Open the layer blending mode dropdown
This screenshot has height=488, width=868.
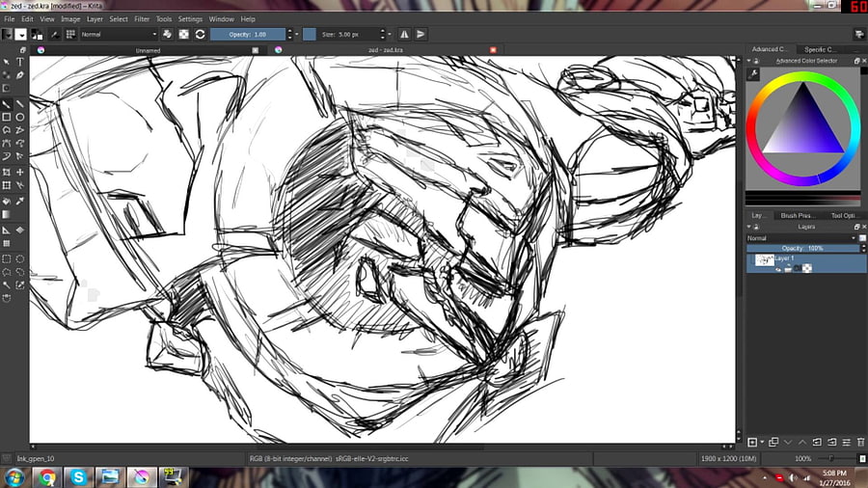[x=801, y=238]
